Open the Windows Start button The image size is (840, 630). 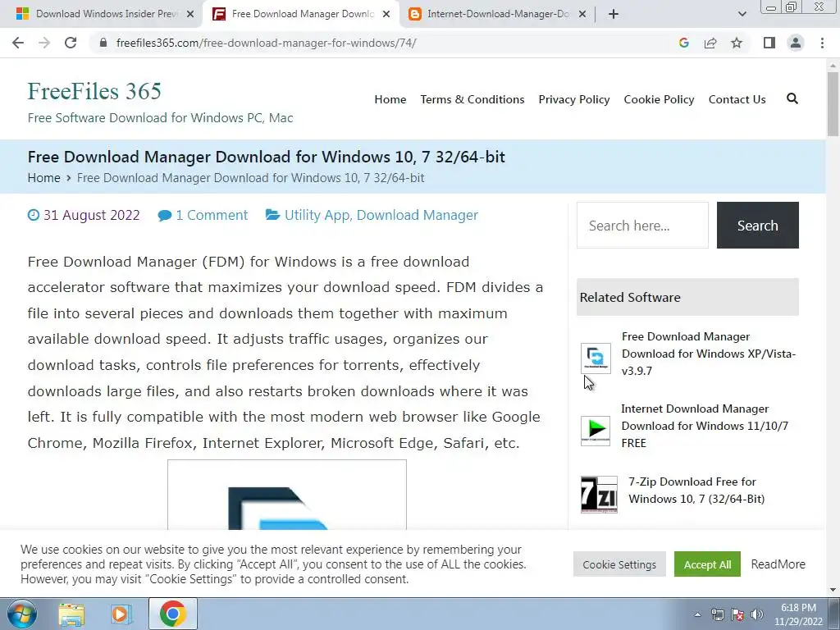coord(22,614)
